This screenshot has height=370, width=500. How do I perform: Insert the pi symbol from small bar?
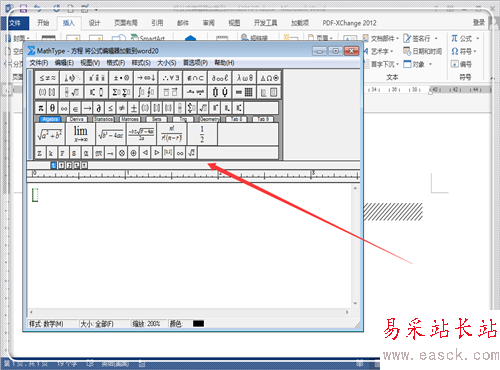tap(41, 108)
